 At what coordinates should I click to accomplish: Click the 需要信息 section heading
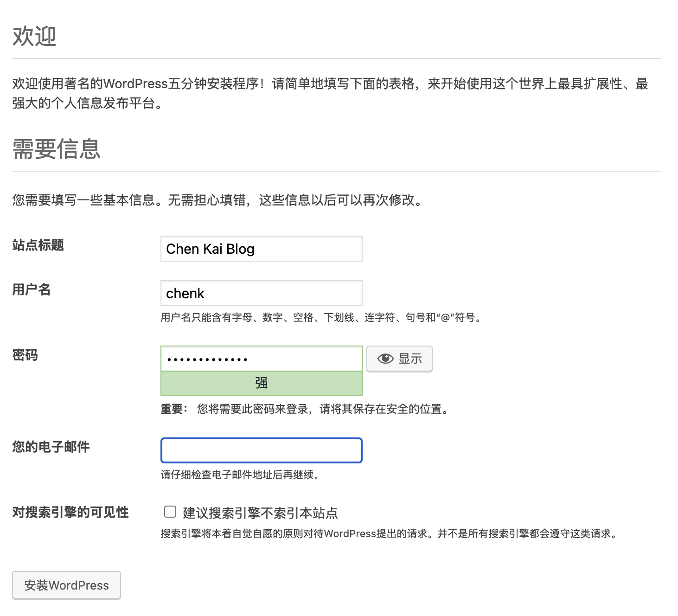(57, 149)
